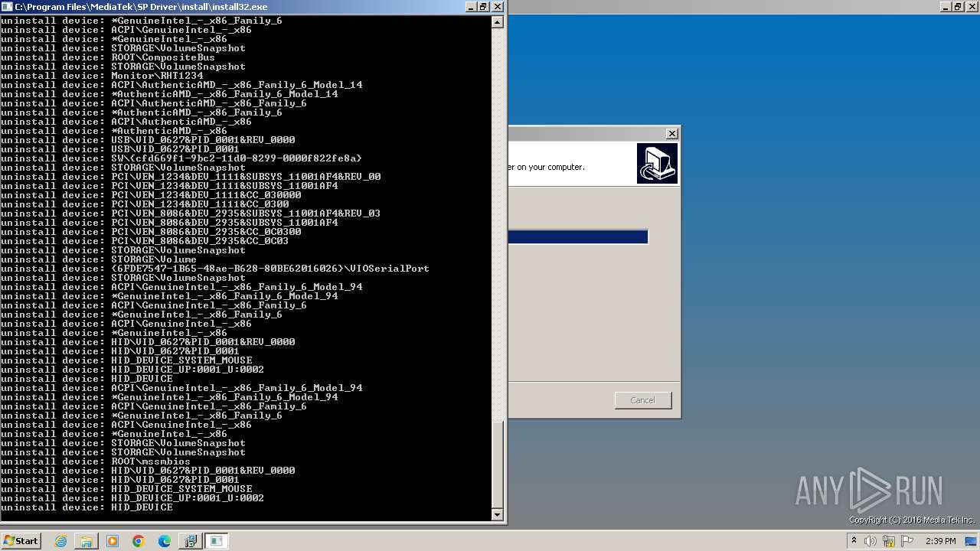Screen dimensions: 980x551
Task: Maximize the install32.exe console window
Action: point(484,6)
